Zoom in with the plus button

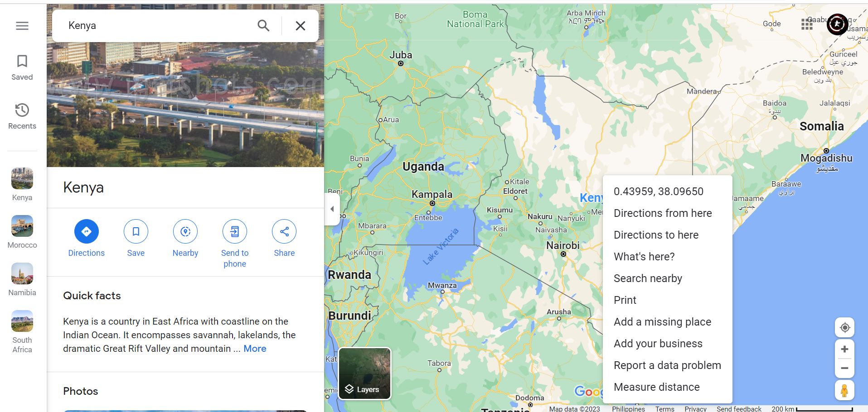click(844, 349)
